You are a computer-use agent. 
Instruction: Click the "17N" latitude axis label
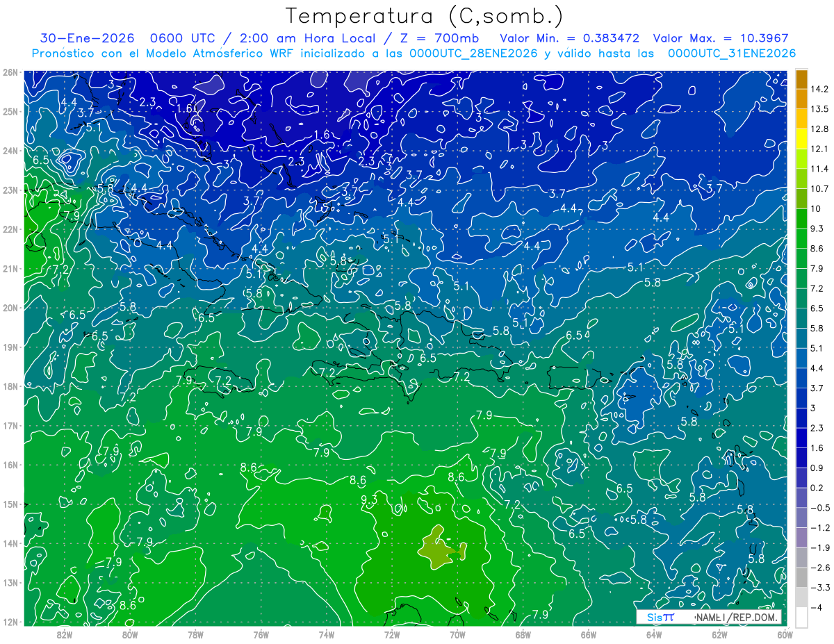pos(10,426)
